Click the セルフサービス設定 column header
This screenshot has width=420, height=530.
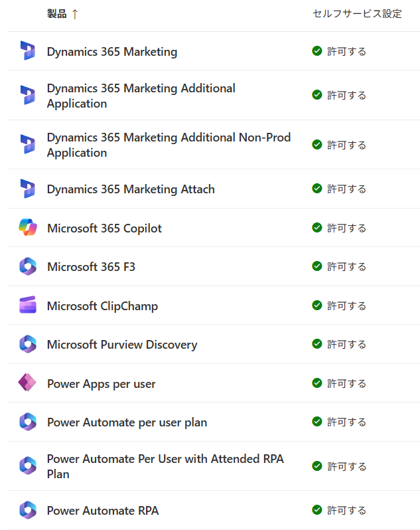(357, 14)
